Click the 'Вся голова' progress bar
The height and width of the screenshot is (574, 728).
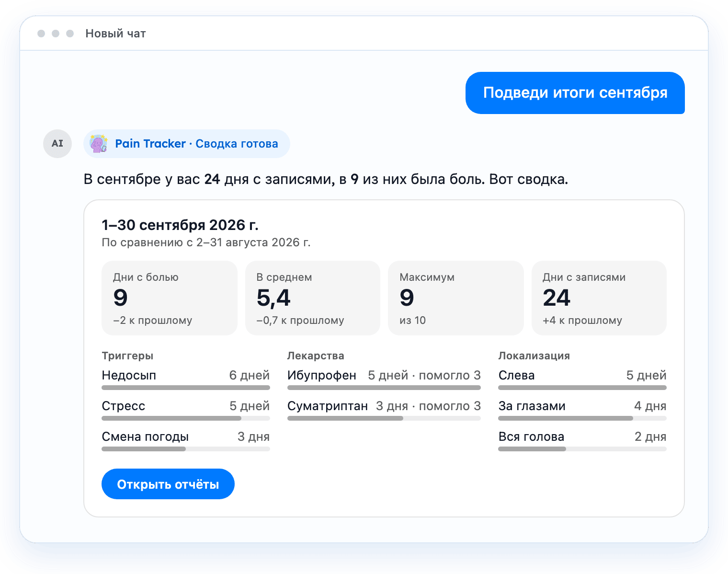(582, 449)
